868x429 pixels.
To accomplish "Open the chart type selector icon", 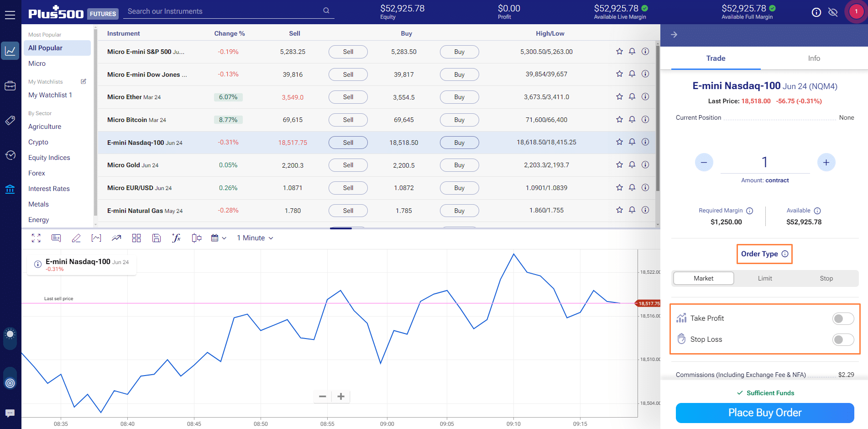I will point(96,238).
